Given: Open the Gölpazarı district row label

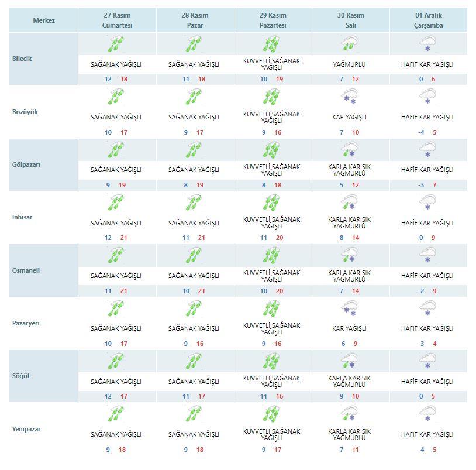Looking at the screenshot, I should [26, 164].
